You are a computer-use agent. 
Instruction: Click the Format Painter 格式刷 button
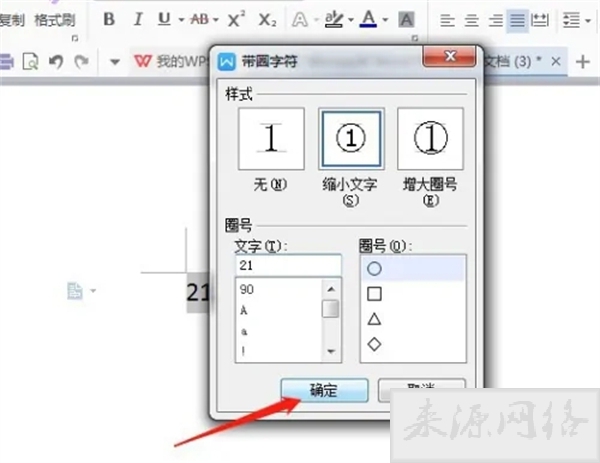[x=55, y=20]
